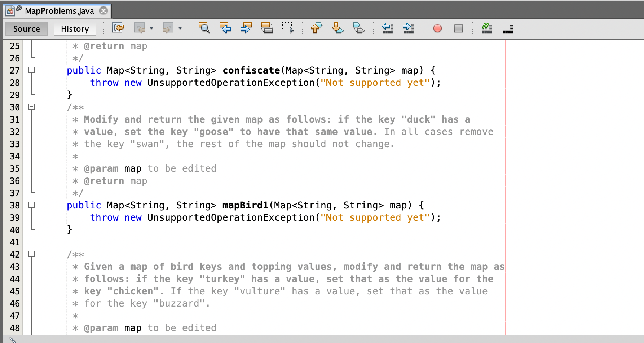
Task: Click the mapBird1 method name
Action: 246,205
